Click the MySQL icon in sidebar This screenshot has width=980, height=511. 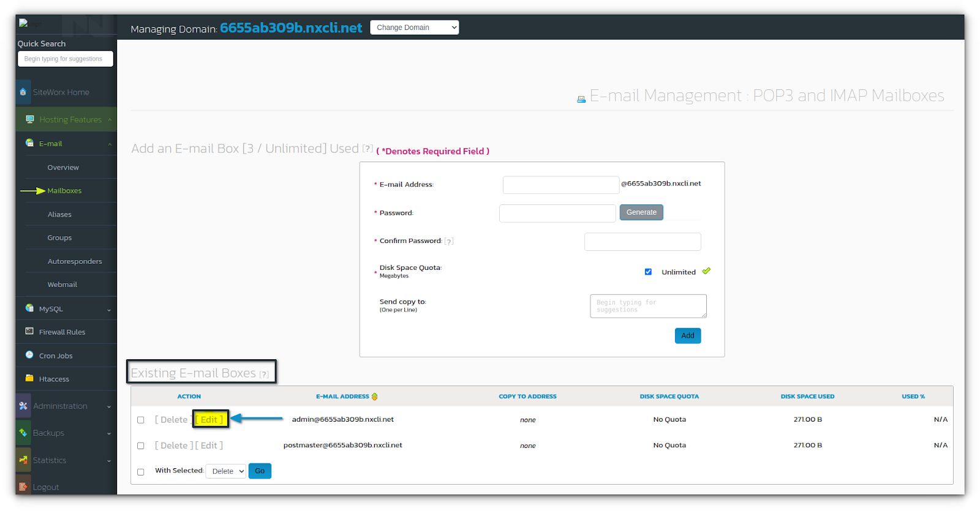pyautogui.click(x=29, y=308)
